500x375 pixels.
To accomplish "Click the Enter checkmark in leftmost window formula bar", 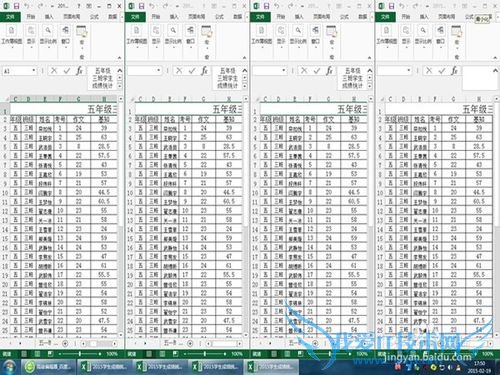I will tap(67, 71).
